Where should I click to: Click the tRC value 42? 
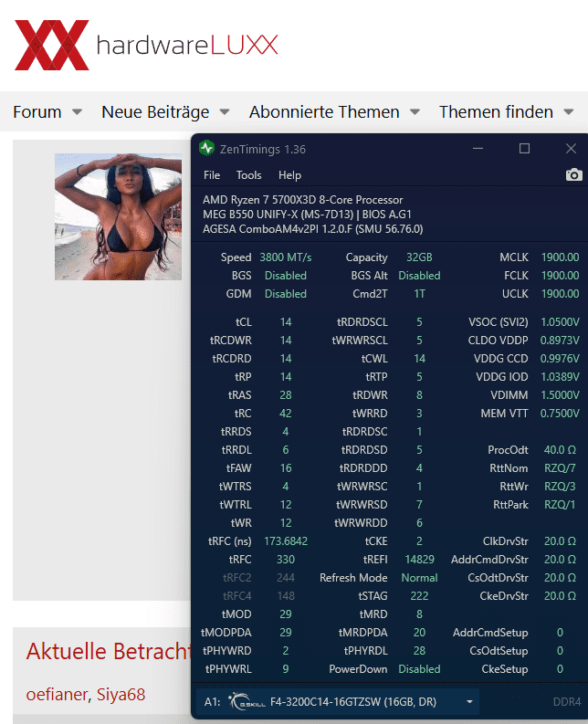pos(286,414)
